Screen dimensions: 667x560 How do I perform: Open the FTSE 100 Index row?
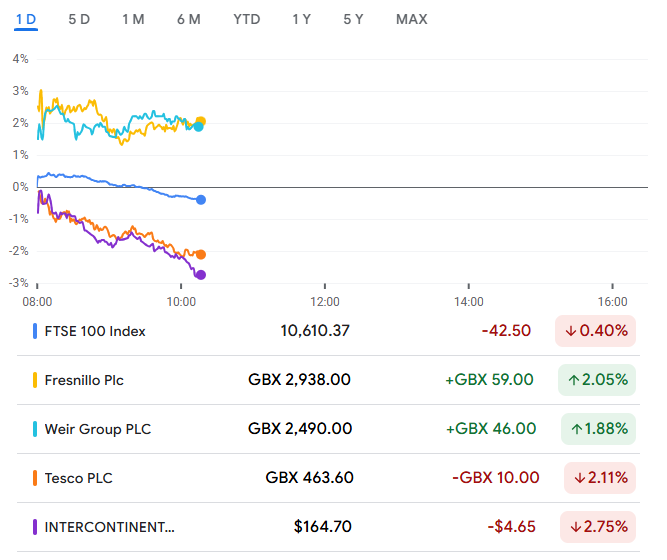[328, 331]
